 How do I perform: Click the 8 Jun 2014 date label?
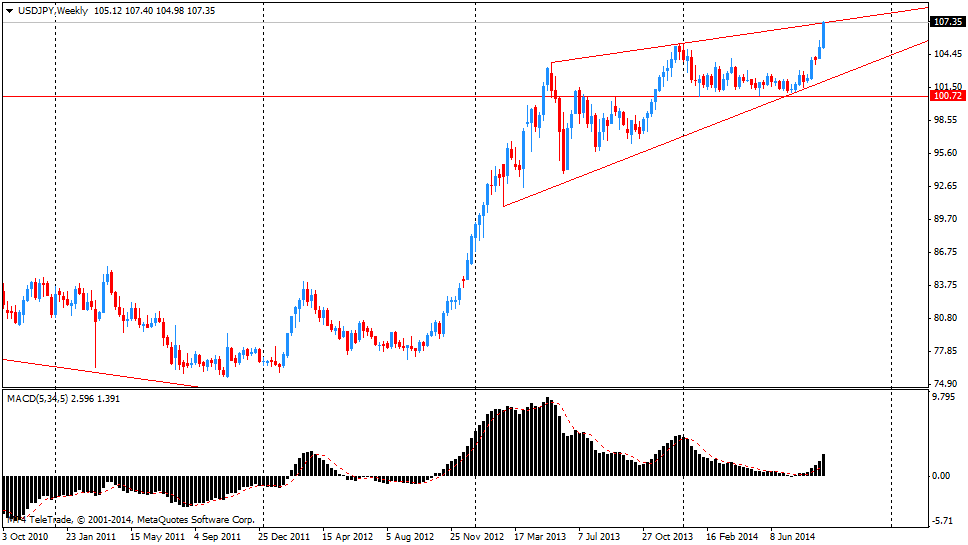tap(793, 536)
